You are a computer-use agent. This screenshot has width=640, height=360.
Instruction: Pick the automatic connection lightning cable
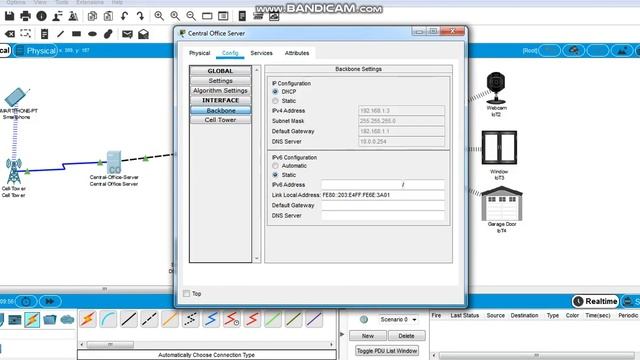pyautogui.click(x=87, y=319)
